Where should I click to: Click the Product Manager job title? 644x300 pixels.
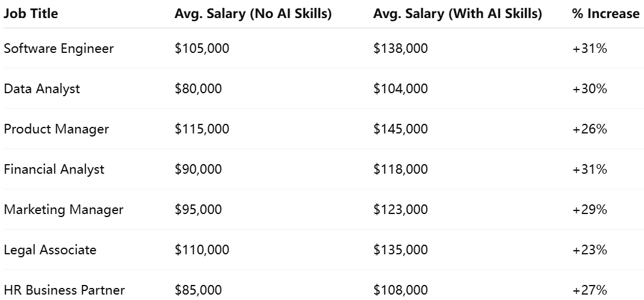[56, 129]
